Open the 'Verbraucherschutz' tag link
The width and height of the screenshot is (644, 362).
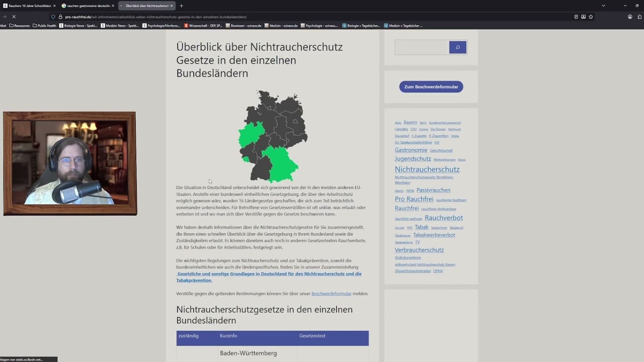click(x=419, y=250)
